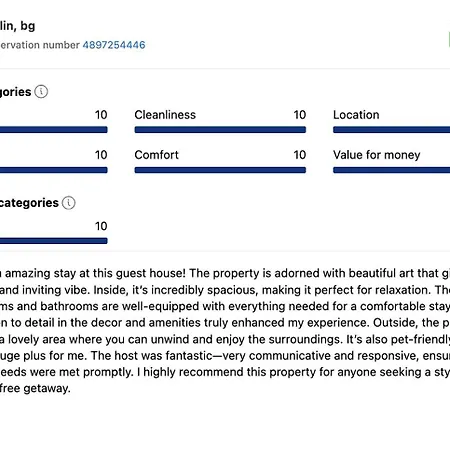Select the Cleanliness category label
The height and width of the screenshot is (450, 450).
165,115
